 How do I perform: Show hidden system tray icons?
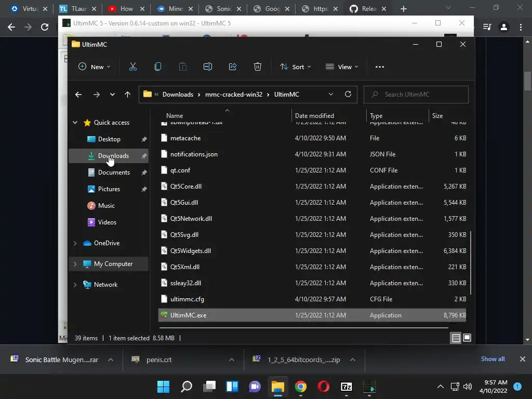click(x=441, y=387)
